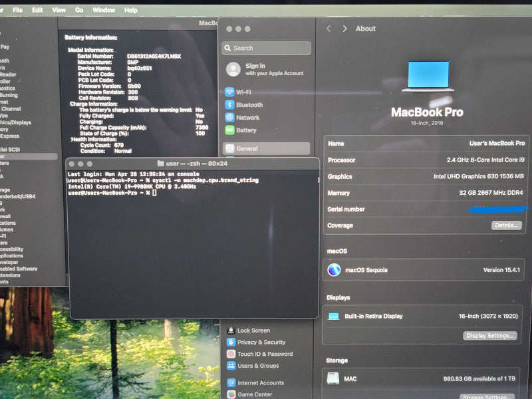Select Graphics/Displays in System Information sidebar

pos(15,122)
